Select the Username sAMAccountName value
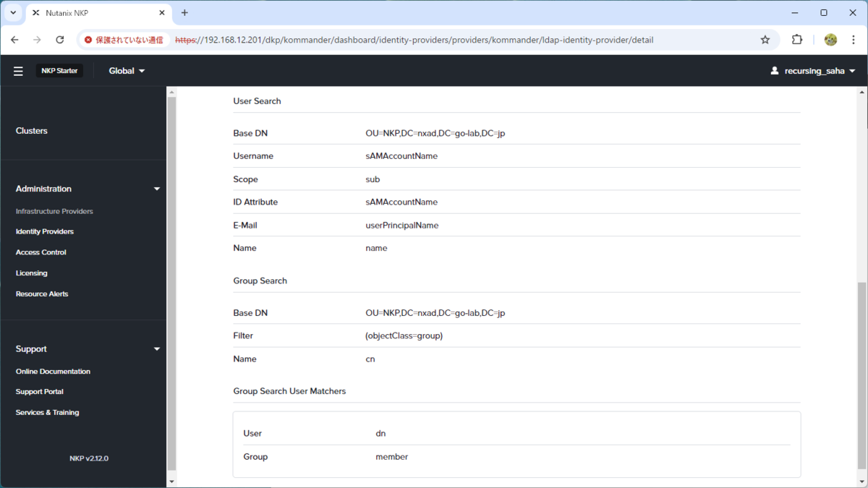The image size is (868, 488). (401, 156)
